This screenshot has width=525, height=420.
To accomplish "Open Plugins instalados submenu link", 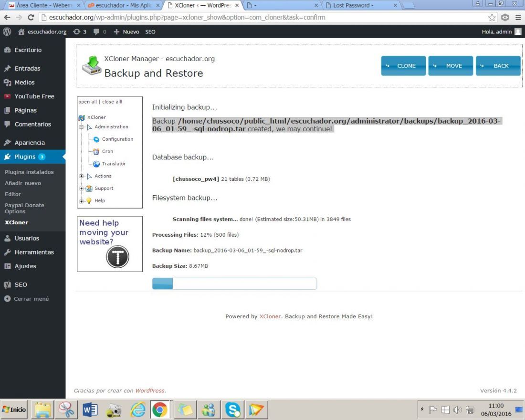I will click(29, 172).
